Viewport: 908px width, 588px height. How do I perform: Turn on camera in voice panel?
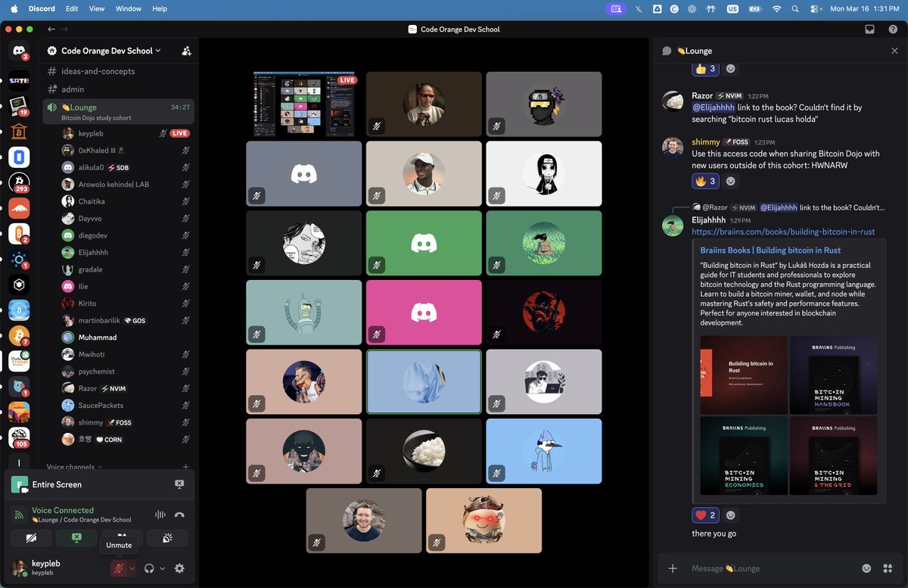coord(31,538)
